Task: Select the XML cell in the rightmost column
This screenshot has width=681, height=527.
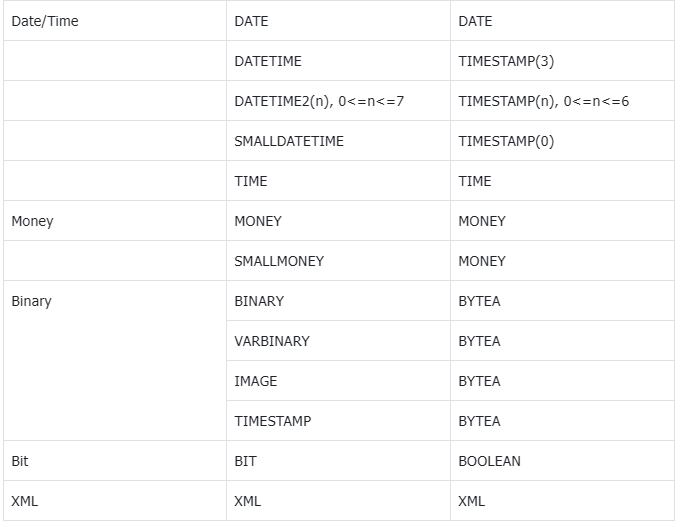Action: pos(472,501)
